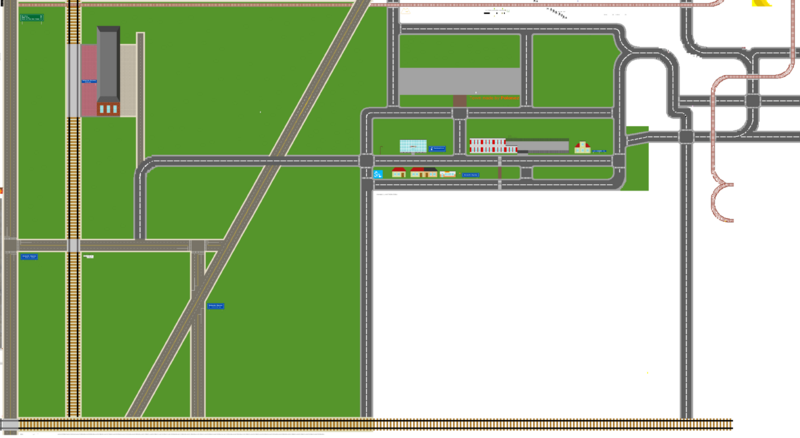Screen dimensions: 800x438
Task: Click the blue sign below the left railway crossing road
Action: pyautogui.click(x=29, y=257)
